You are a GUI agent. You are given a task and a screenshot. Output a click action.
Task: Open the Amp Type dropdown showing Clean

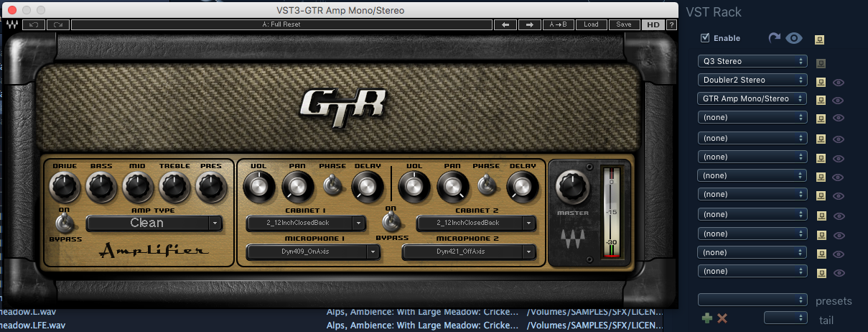[154, 223]
